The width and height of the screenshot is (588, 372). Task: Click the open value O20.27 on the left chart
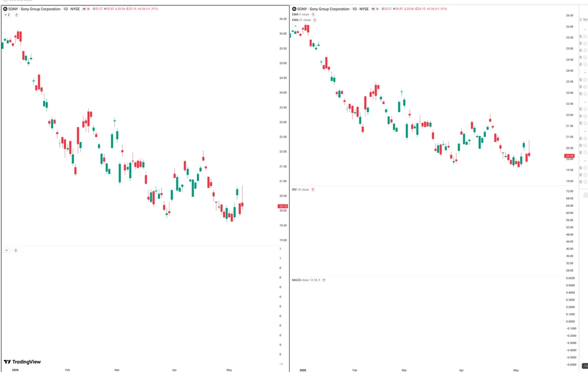98,9
